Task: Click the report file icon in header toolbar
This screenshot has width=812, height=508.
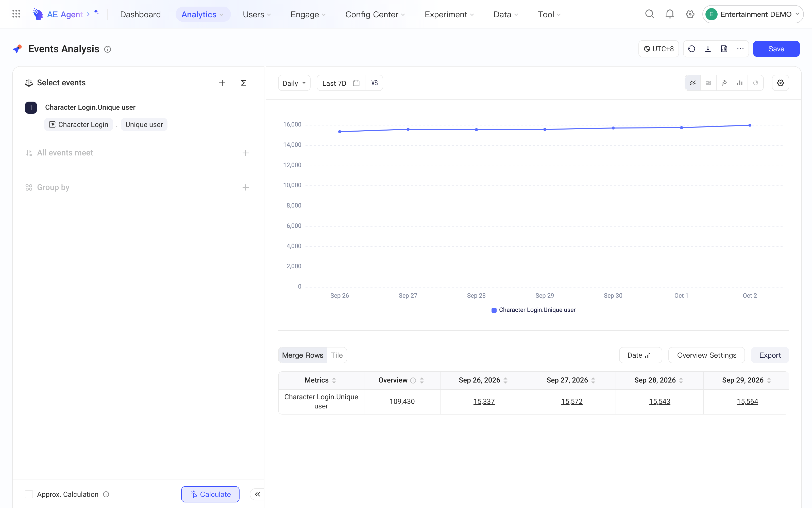Action: click(x=724, y=49)
